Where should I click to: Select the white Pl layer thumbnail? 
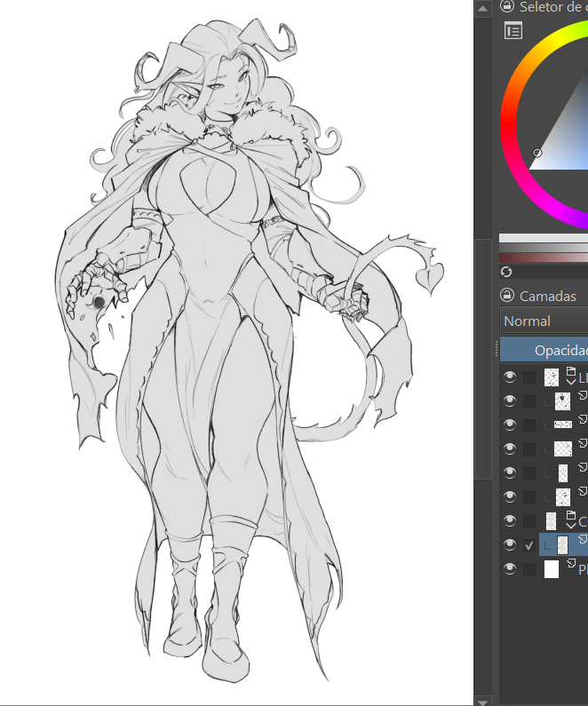tap(552, 569)
